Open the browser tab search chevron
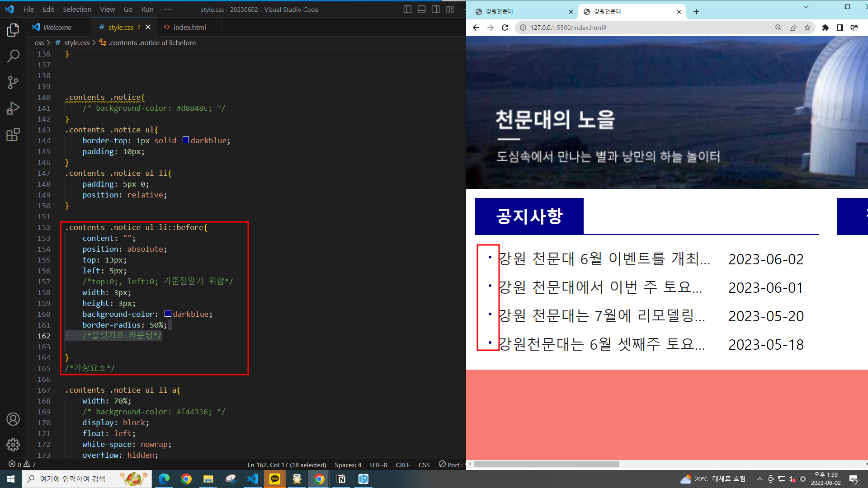 click(806, 7)
